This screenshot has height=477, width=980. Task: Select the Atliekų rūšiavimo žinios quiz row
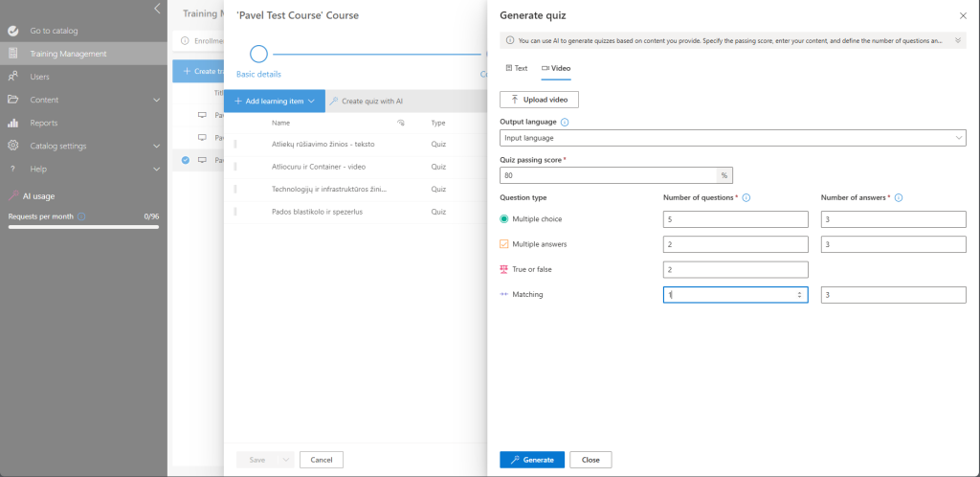coord(356,145)
